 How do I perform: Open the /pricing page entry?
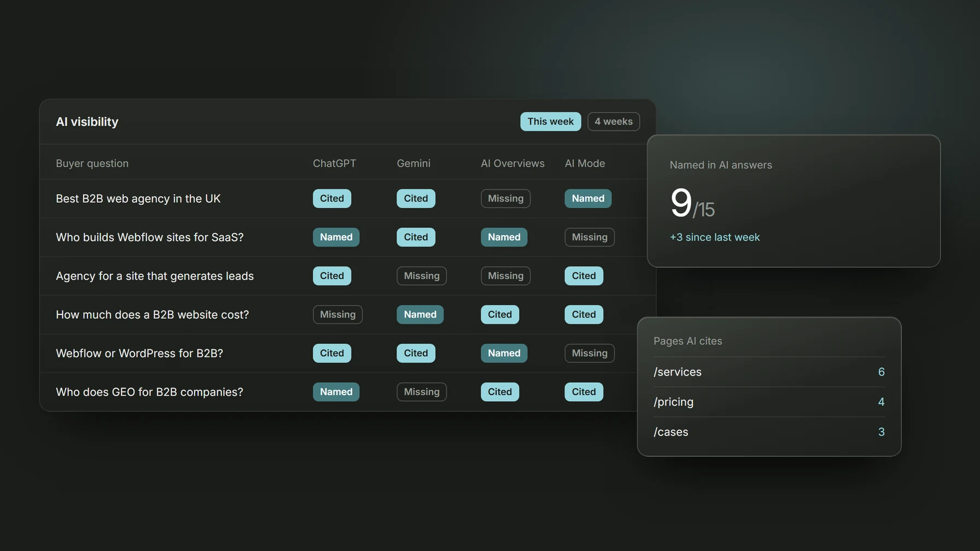769,402
